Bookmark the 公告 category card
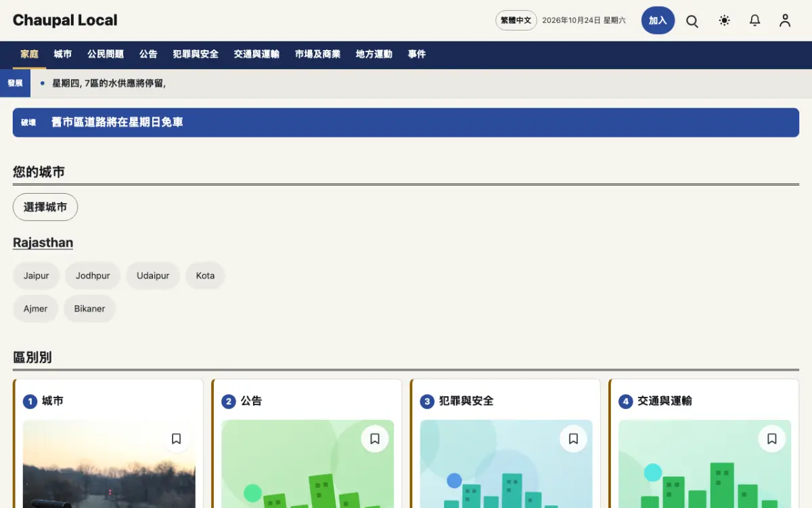Image resolution: width=812 pixels, height=508 pixels. (x=375, y=439)
